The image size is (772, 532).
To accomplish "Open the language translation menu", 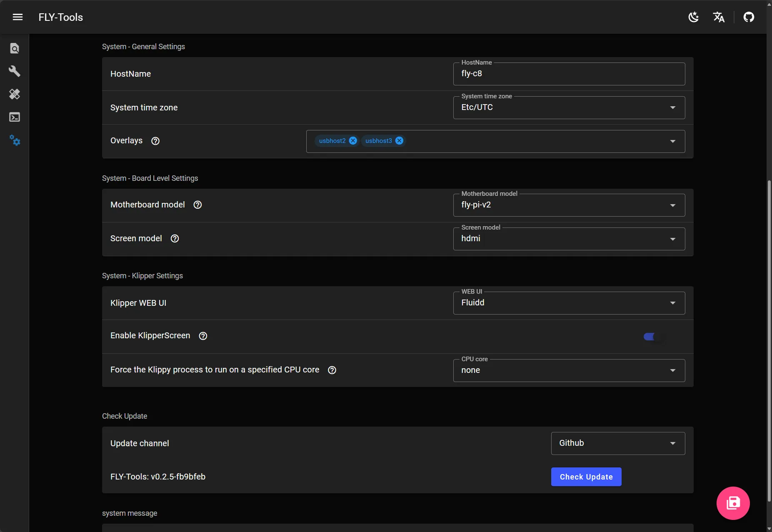I will tap(719, 17).
